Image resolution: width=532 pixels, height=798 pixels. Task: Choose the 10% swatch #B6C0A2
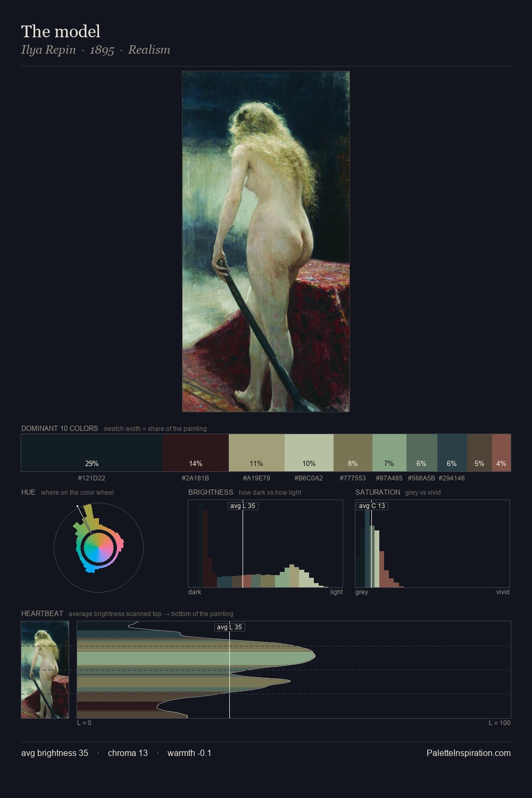[x=309, y=453]
